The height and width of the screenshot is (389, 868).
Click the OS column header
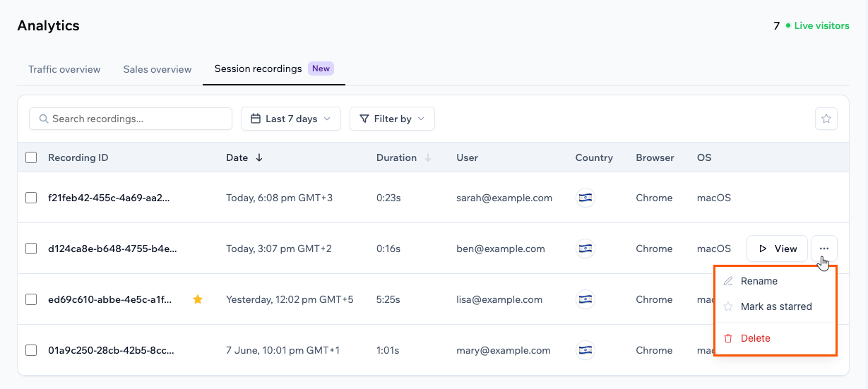tap(704, 157)
